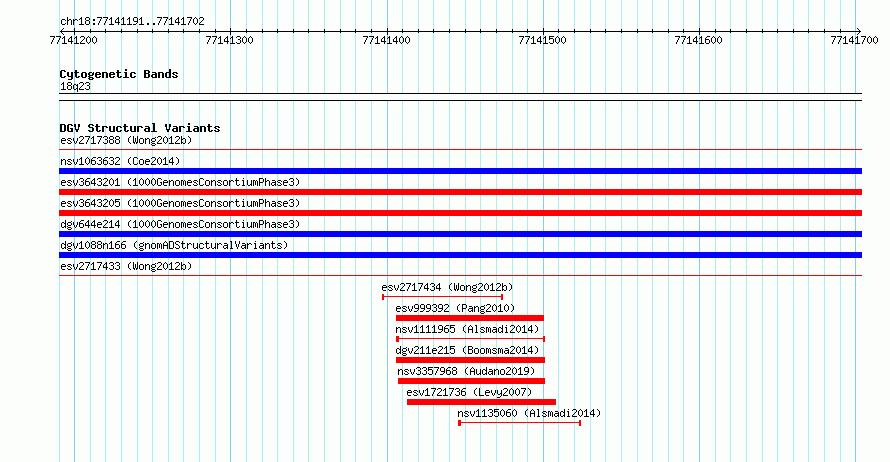Click the 77141500 ruler position
Image resolution: width=890 pixels, height=462 pixels.
[x=542, y=40]
